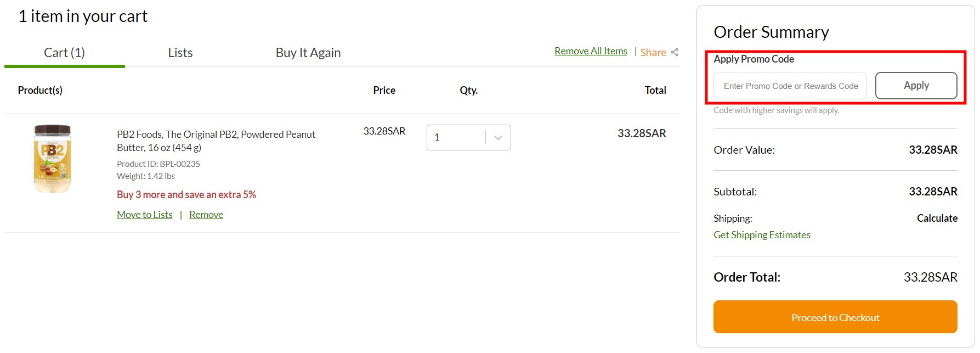Select Move to Lists for the peanut butter

144,214
